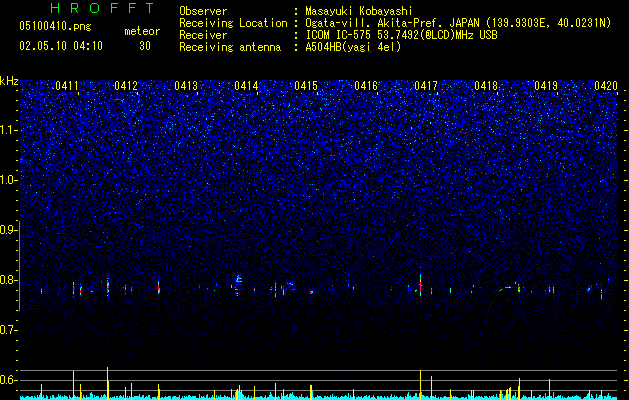Click the 0416 time marker
Viewport: 629px width, 400px height.
tap(366, 86)
